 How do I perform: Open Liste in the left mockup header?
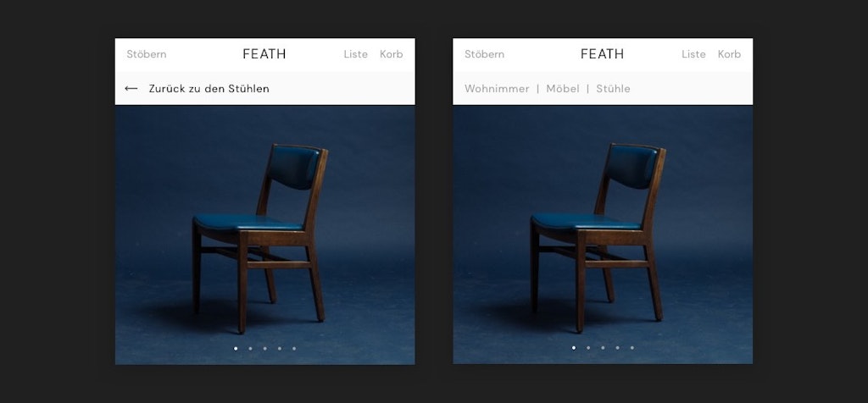point(355,54)
